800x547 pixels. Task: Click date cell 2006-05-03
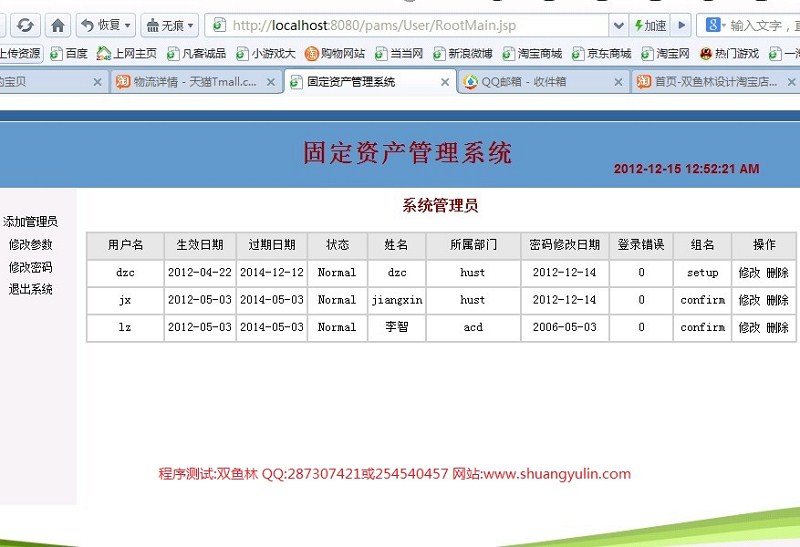point(565,327)
